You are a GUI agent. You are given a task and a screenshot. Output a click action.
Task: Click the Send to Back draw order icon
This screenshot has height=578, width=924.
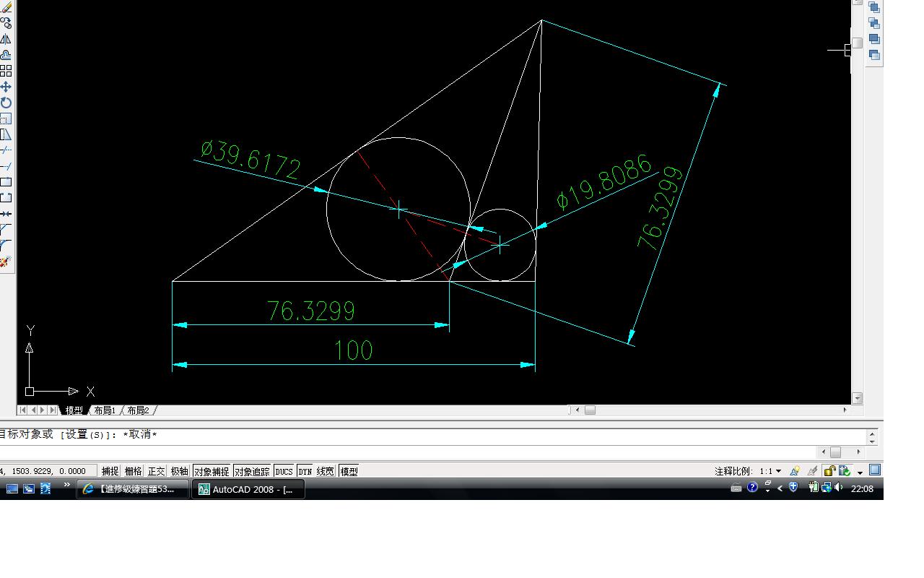[874, 23]
